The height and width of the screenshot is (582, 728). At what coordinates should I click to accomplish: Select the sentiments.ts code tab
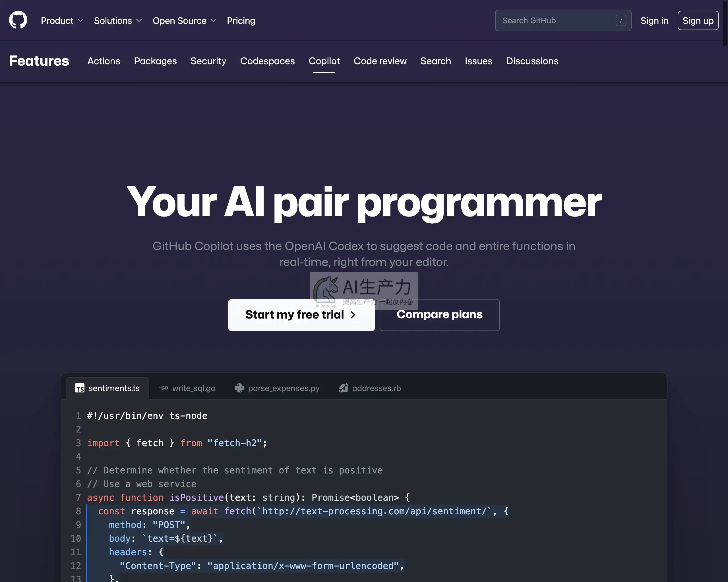pos(107,388)
